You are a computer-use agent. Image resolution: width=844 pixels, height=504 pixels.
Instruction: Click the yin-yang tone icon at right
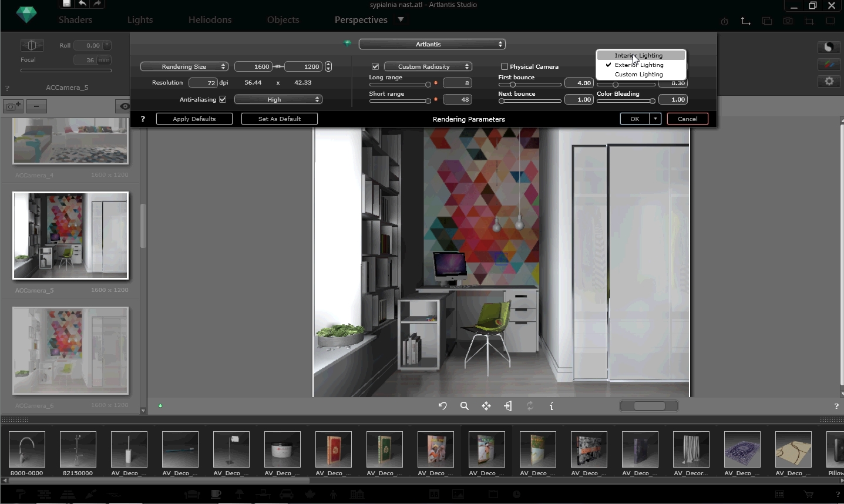(x=829, y=47)
